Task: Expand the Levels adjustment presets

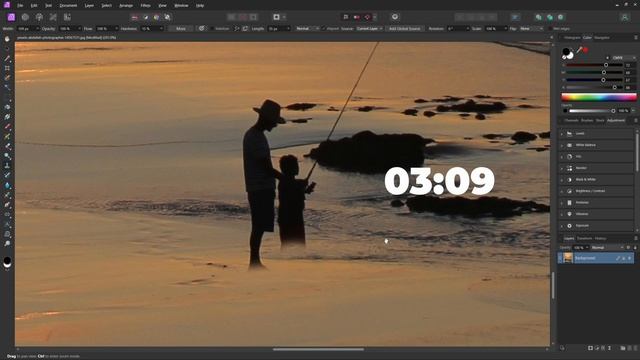Action: [x=562, y=133]
